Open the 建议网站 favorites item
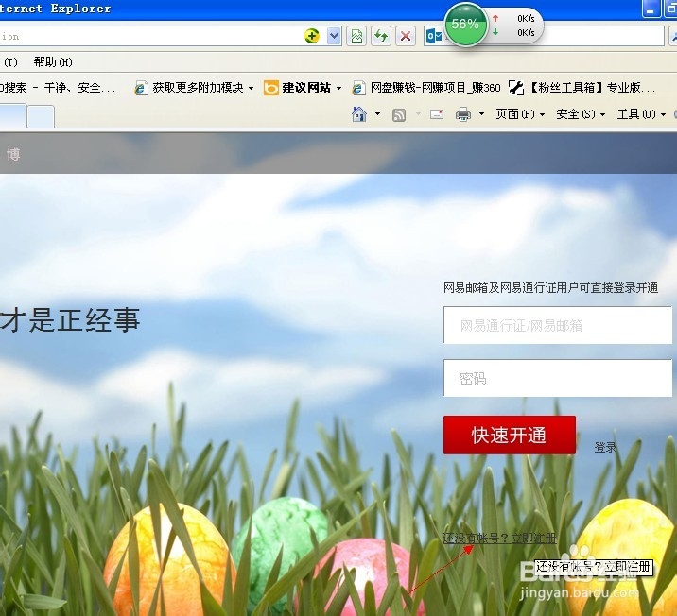The width and height of the screenshot is (677, 616). (x=306, y=88)
